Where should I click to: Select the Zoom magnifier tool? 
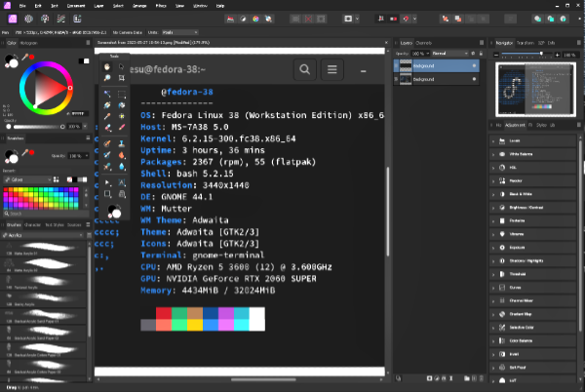point(107,78)
